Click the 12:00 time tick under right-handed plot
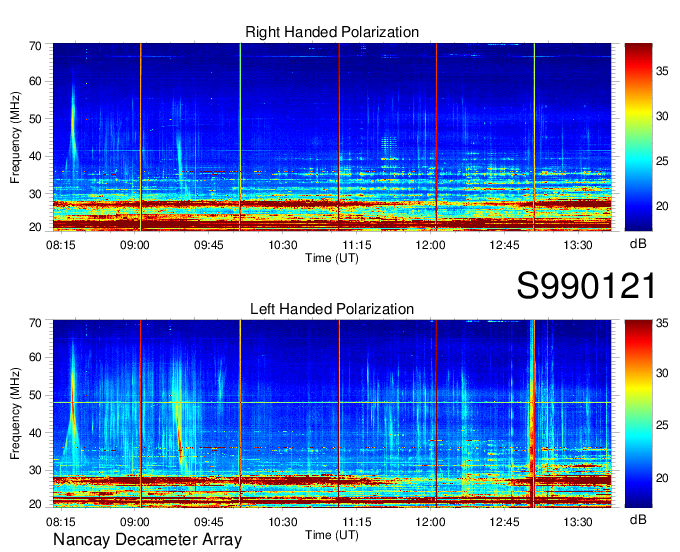Viewport: 680px width, 552px height. point(430,245)
